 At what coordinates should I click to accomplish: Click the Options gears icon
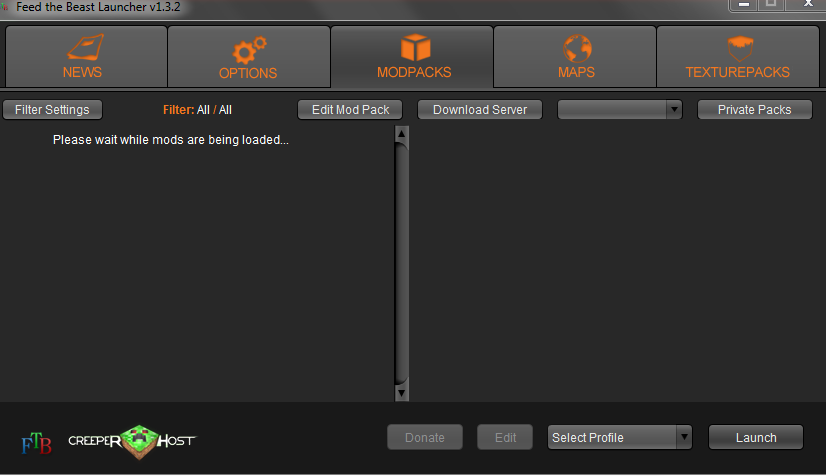(x=249, y=50)
